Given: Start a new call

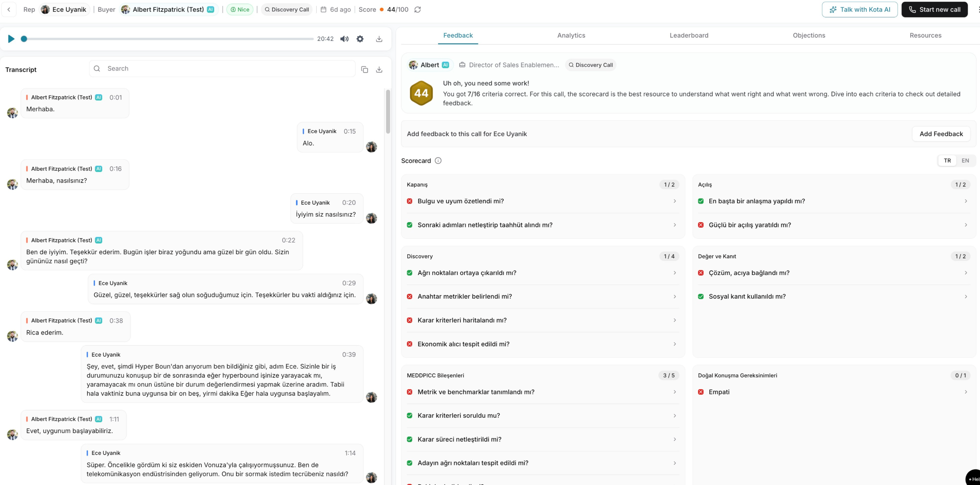Looking at the screenshot, I should (x=934, y=10).
